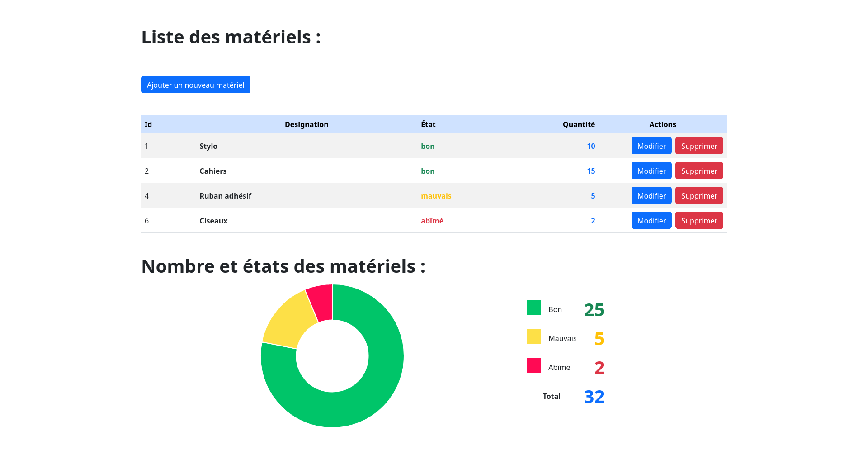
Task: Click Supprimer for Ruban adhésif
Action: tap(699, 195)
